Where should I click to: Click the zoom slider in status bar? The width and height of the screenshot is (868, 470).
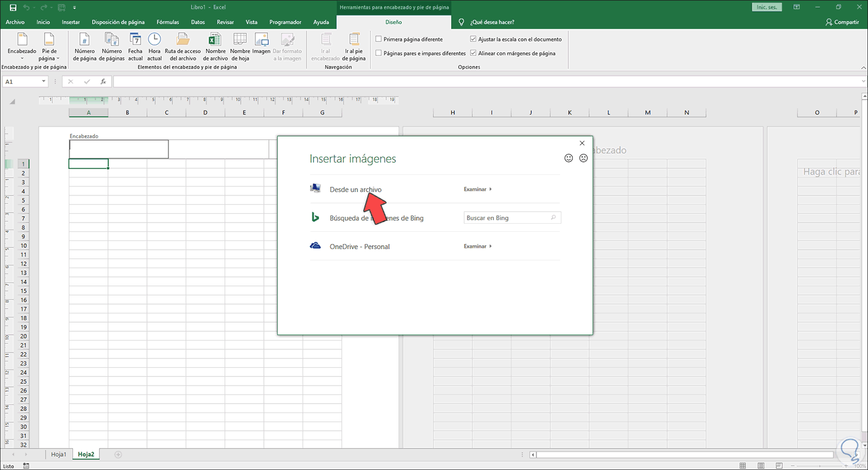tap(820, 465)
